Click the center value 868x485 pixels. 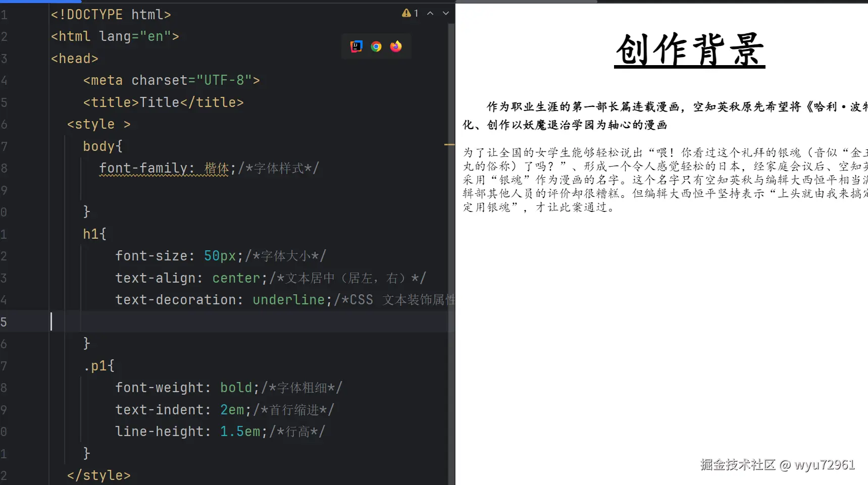click(x=236, y=278)
